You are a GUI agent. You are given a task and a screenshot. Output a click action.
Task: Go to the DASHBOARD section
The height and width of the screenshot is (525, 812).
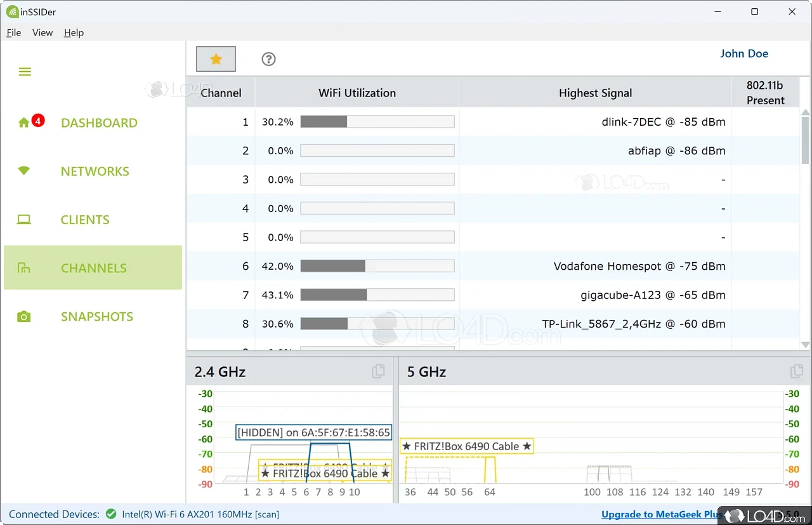pos(99,123)
